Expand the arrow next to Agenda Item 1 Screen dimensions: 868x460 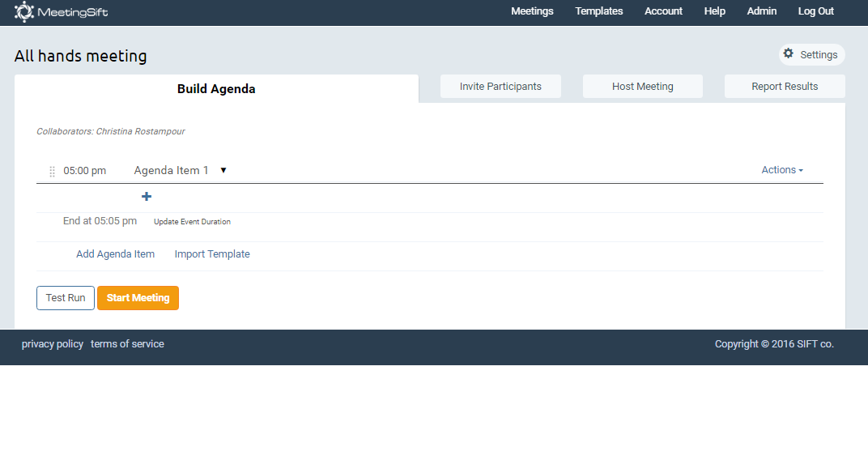[223, 170]
